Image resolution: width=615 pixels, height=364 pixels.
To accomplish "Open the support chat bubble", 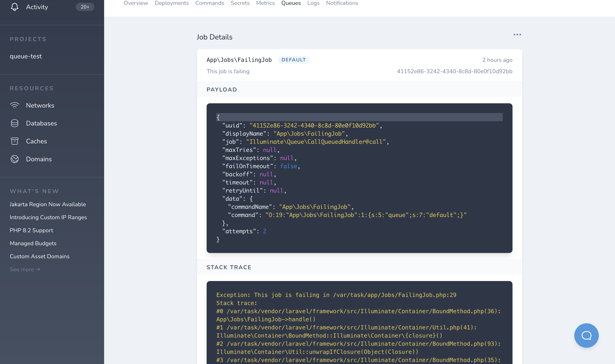I will [586, 335].
